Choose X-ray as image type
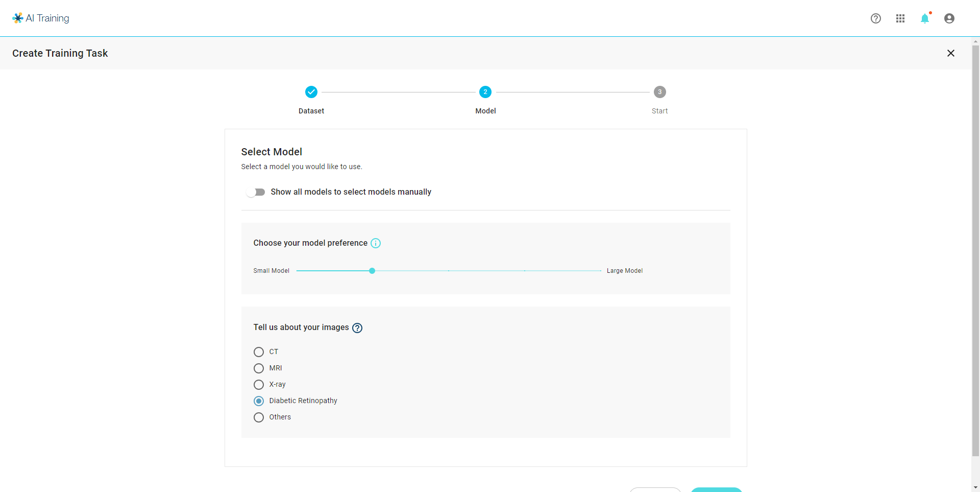The height and width of the screenshot is (492, 980). [259, 385]
